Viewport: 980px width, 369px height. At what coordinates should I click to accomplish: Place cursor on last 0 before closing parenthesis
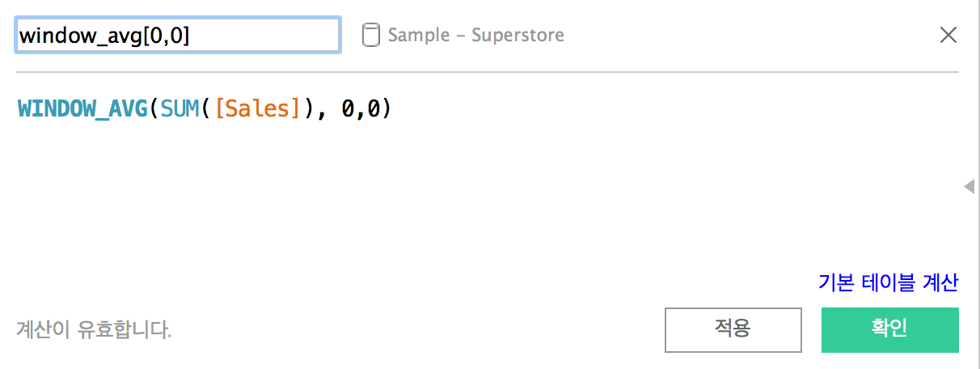[x=374, y=109]
